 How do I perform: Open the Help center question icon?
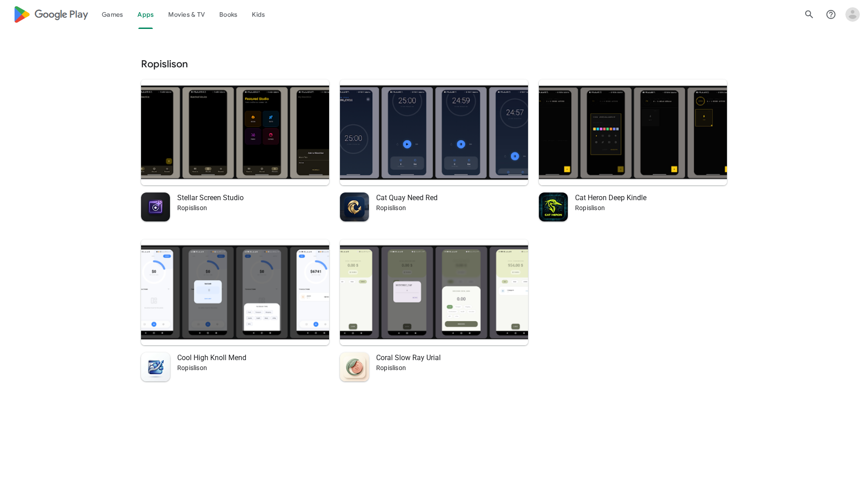(x=830, y=14)
